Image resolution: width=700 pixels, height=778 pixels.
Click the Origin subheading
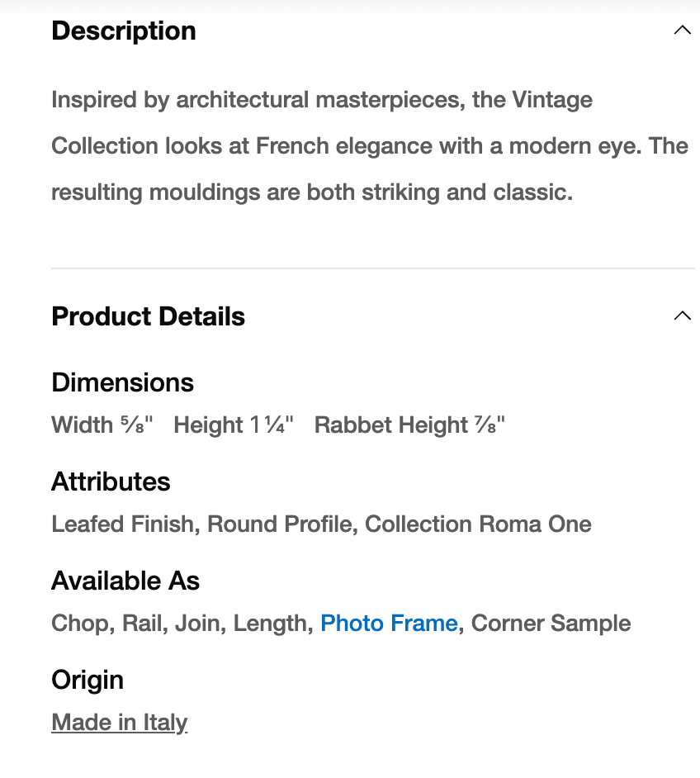87,680
